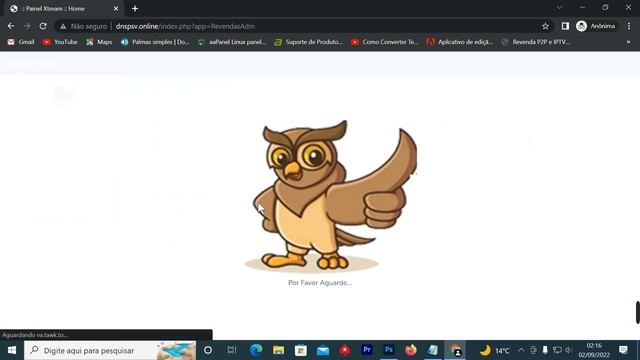Open Adobe Photoshop from the taskbar

[389, 350]
